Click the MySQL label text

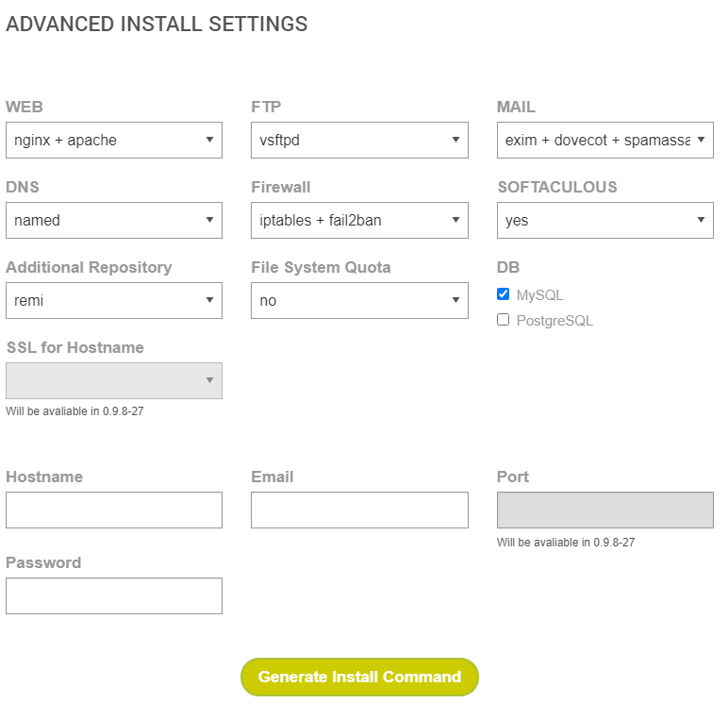click(x=539, y=295)
